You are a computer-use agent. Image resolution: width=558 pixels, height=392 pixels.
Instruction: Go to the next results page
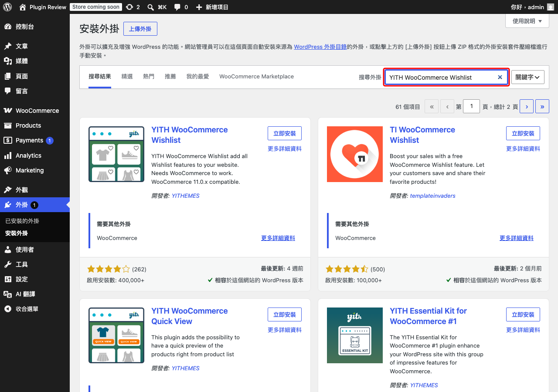click(527, 106)
